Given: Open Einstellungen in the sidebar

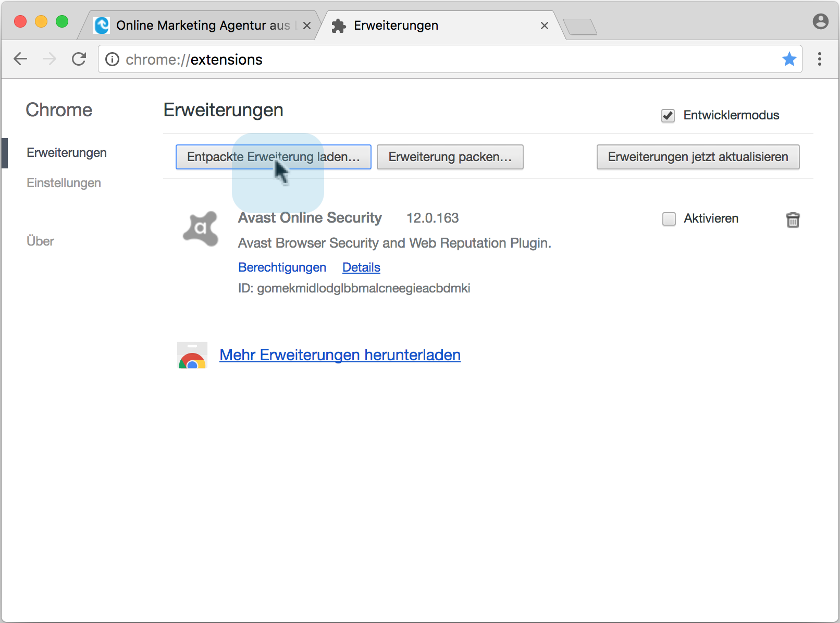Looking at the screenshot, I should tap(64, 183).
